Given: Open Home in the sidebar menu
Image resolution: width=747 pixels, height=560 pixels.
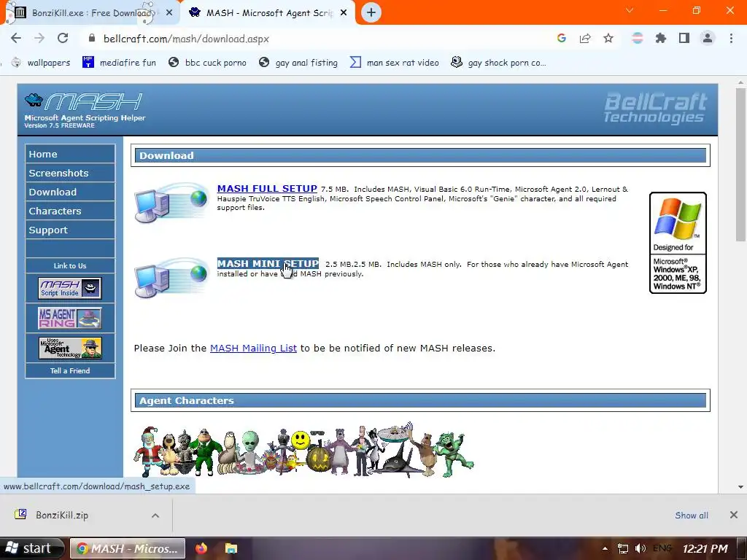Looking at the screenshot, I should (70, 154).
